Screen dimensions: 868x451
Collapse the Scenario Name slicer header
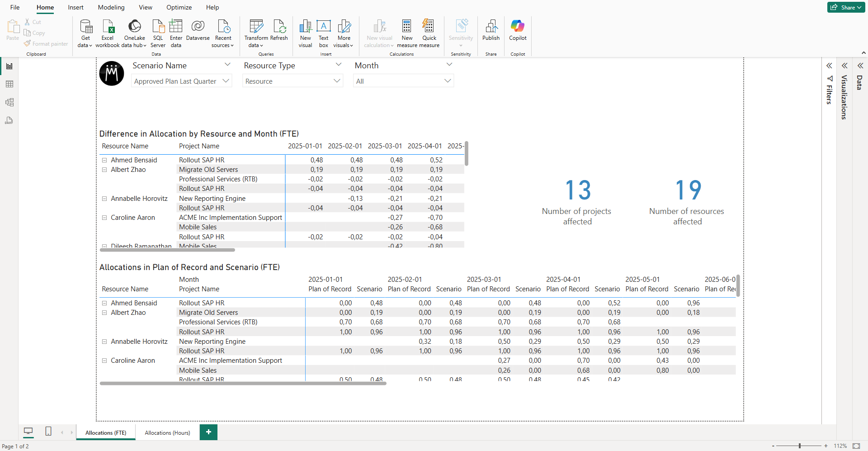[227, 65]
